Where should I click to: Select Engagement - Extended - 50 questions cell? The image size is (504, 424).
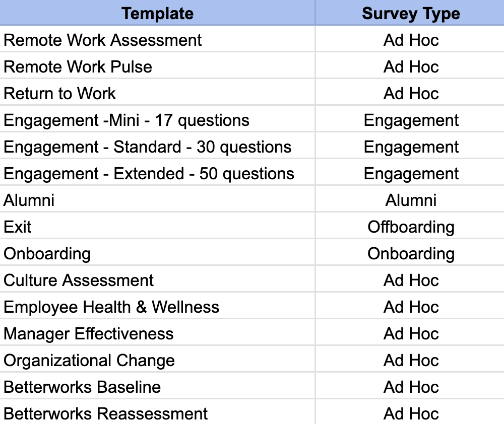pyautogui.click(x=157, y=173)
